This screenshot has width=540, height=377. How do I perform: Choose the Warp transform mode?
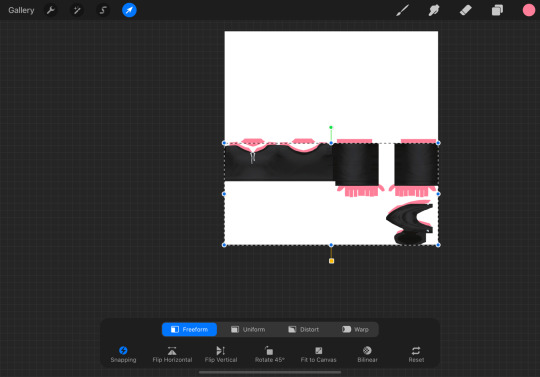point(355,329)
